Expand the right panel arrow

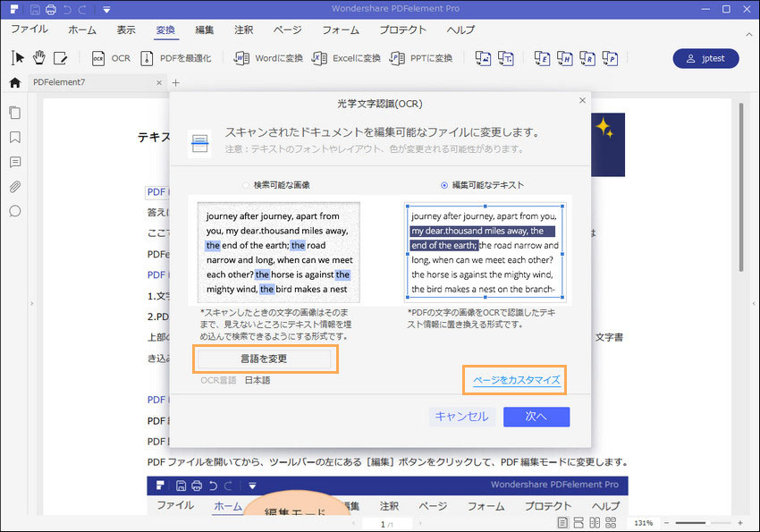point(754,304)
